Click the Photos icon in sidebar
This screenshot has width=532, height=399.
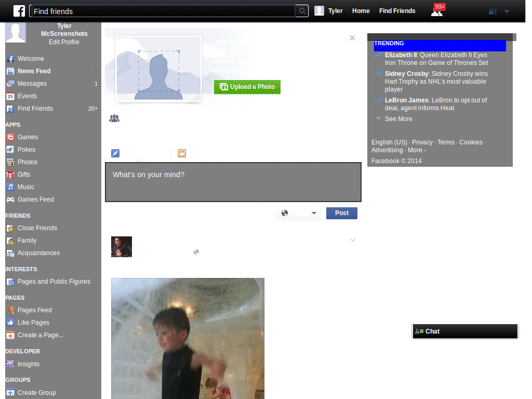(10, 162)
